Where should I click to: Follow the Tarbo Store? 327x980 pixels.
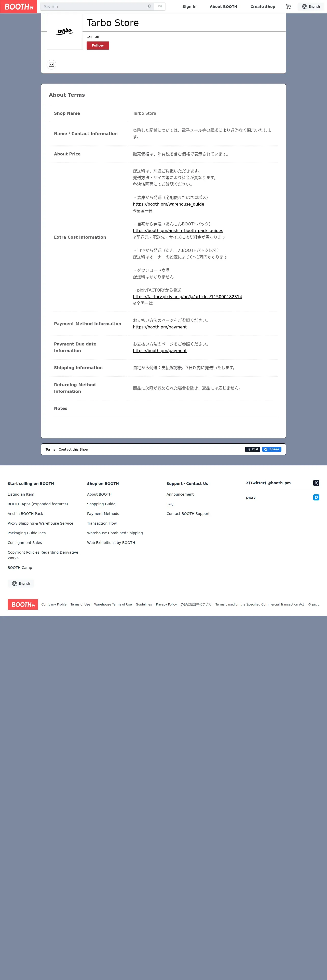pyautogui.click(x=98, y=45)
